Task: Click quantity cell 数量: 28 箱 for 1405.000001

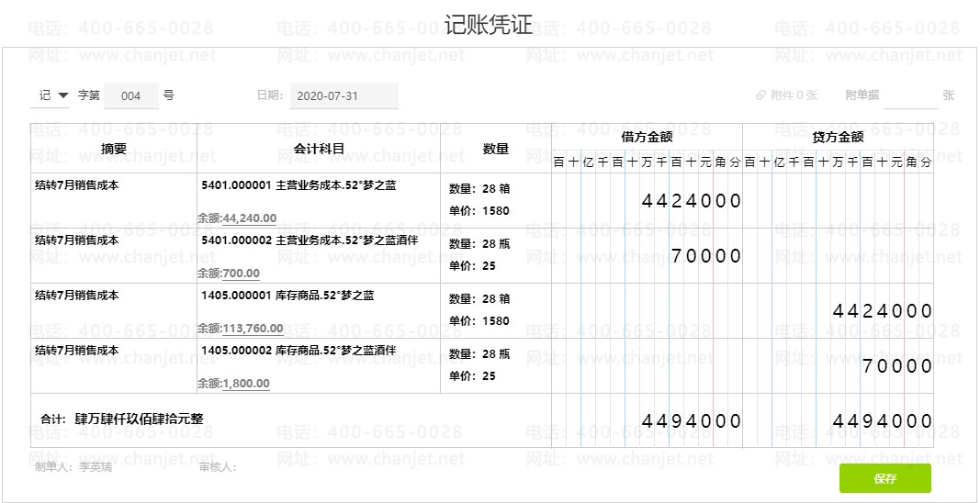Action: pyautogui.click(x=479, y=298)
